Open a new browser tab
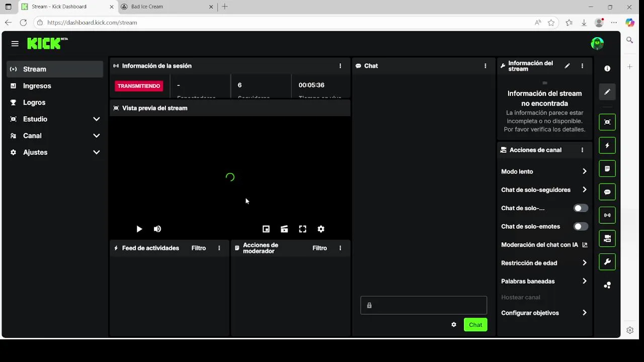Screen dimensions: 644x362 pos(225,7)
